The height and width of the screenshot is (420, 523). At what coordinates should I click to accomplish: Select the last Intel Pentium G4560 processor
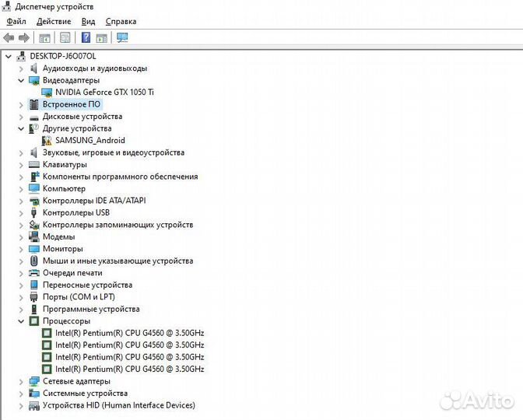click(129, 369)
